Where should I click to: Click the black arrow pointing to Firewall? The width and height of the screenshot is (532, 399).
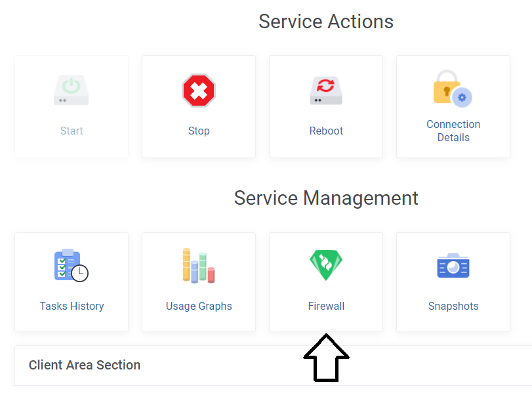[x=326, y=358]
